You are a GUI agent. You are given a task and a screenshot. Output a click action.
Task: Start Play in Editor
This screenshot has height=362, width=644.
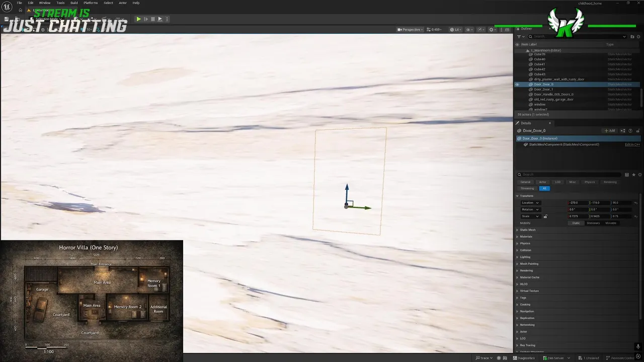click(138, 19)
